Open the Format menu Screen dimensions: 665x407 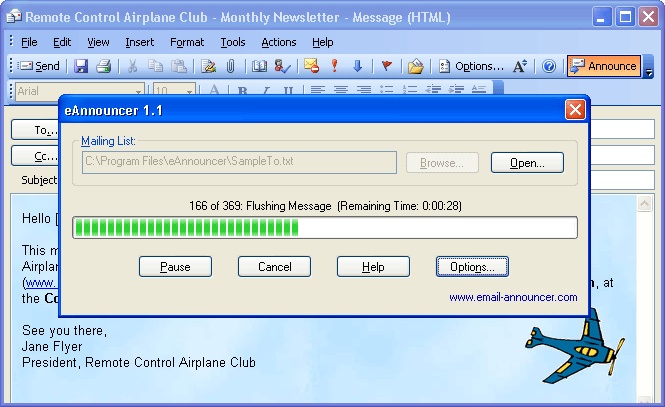click(187, 42)
